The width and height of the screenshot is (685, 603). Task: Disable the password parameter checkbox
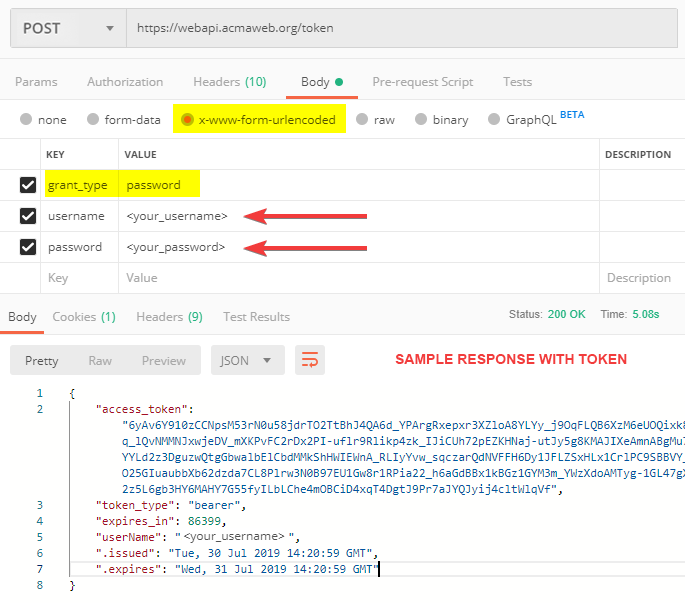(x=28, y=247)
